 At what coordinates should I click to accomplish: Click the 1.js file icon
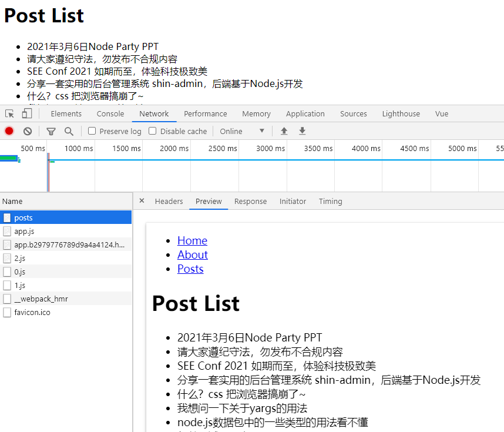pyautogui.click(x=7, y=285)
